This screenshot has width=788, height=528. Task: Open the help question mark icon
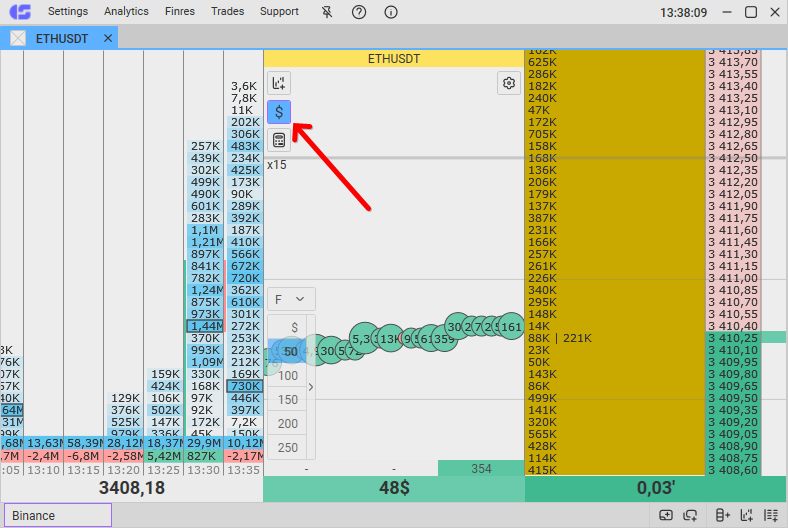(x=359, y=12)
